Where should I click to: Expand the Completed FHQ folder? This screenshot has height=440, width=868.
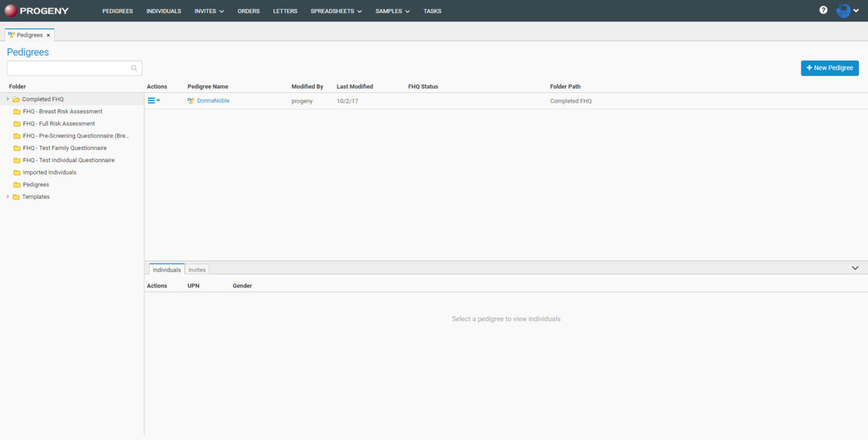pyautogui.click(x=7, y=99)
